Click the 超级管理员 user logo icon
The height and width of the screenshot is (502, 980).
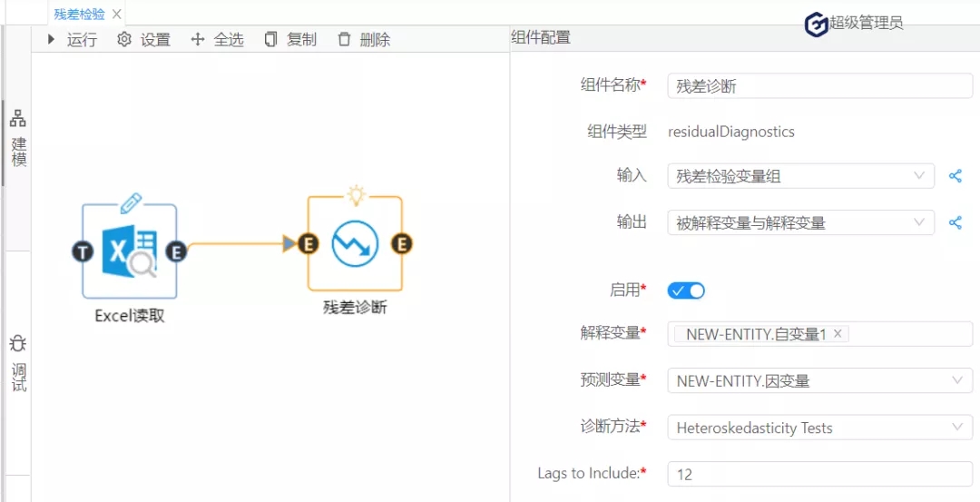tap(817, 25)
